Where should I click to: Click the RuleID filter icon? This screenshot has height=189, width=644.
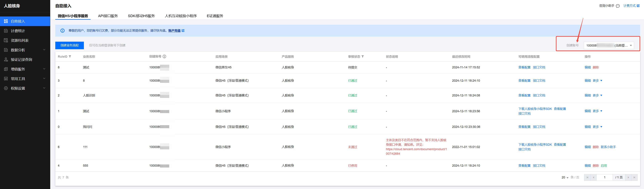coord(70,57)
